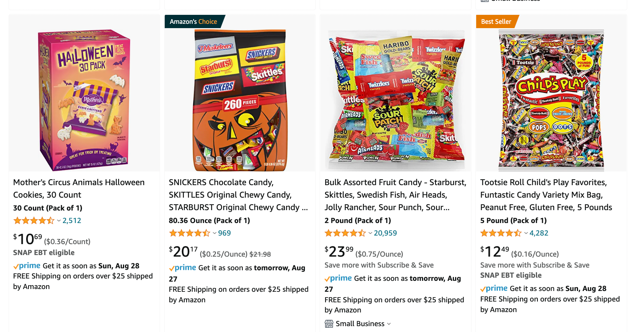
Task: Click the Best Seller badge
Action: (x=496, y=21)
